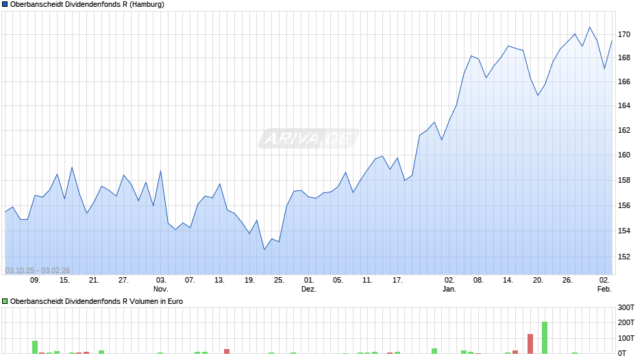Click the 'Oberbanscheidt Dividendenfonds R Volumen in Euro' label
Viewport: 644px width, 360px height.
tap(97, 301)
